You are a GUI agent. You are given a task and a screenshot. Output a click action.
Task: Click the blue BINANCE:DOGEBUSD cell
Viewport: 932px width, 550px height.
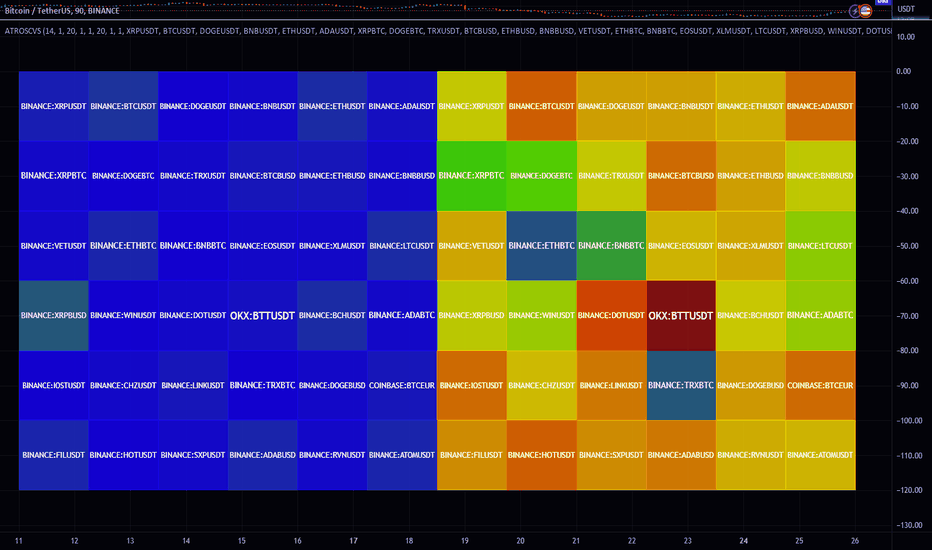(x=332, y=385)
